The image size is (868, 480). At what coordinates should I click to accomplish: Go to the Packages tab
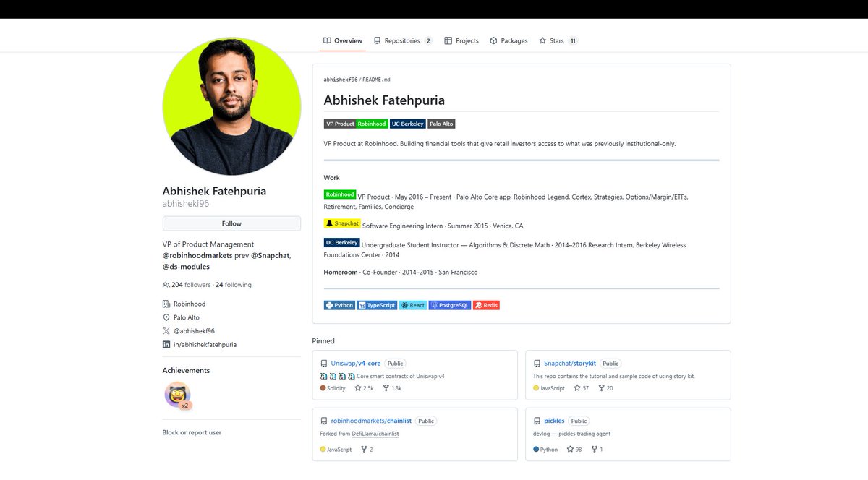click(509, 41)
